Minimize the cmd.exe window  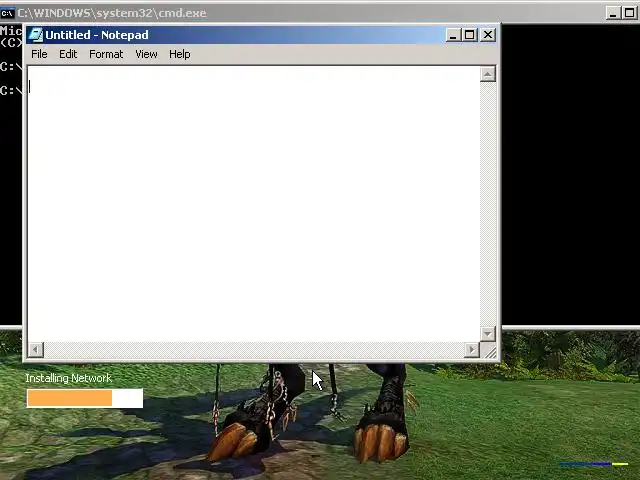[613, 13]
